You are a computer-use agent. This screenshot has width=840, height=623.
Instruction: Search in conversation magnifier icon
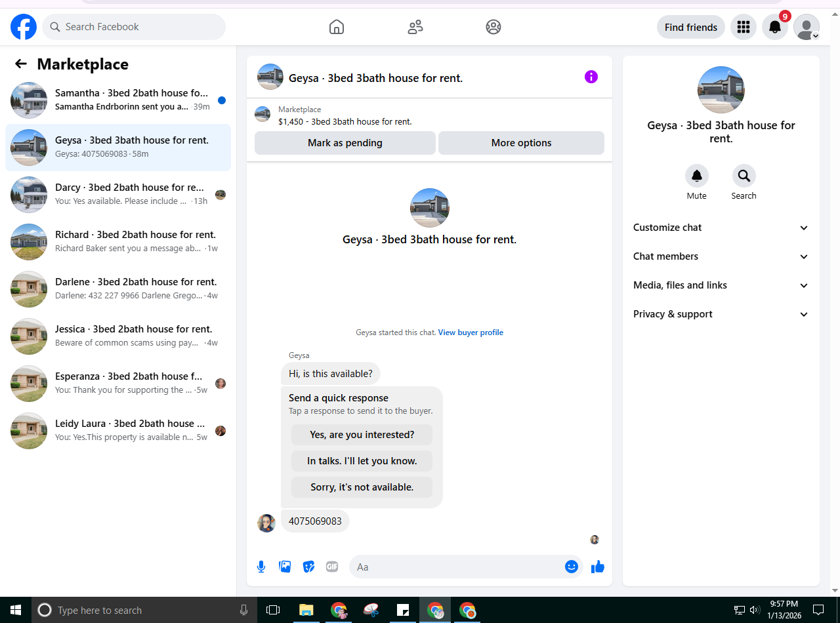click(744, 176)
